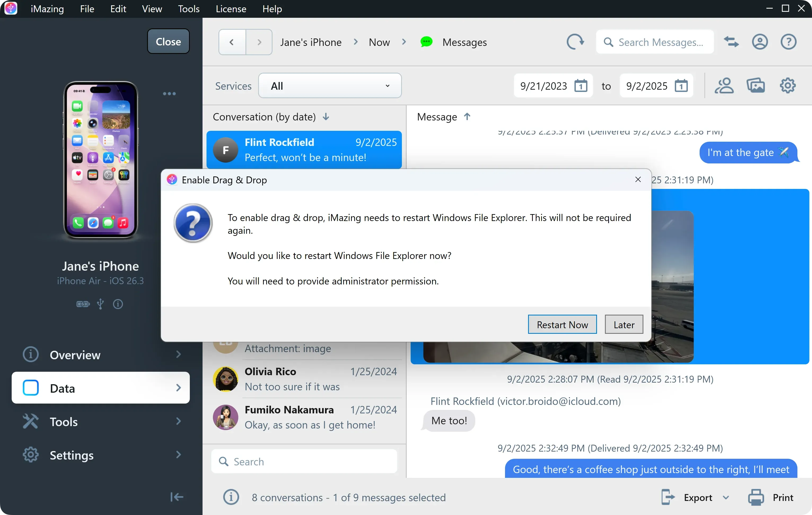Expand the Data section in sidebar
Screen dimensions: 812x515
[179, 388]
